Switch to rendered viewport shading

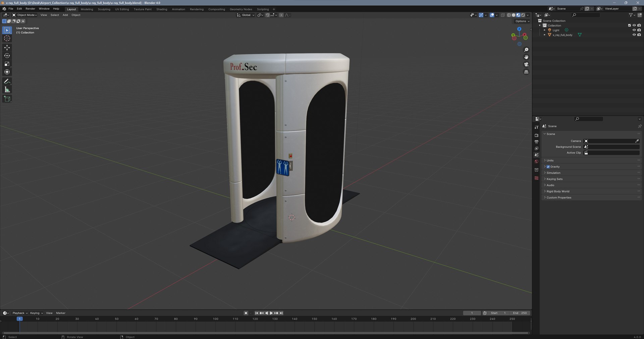(523, 15)
